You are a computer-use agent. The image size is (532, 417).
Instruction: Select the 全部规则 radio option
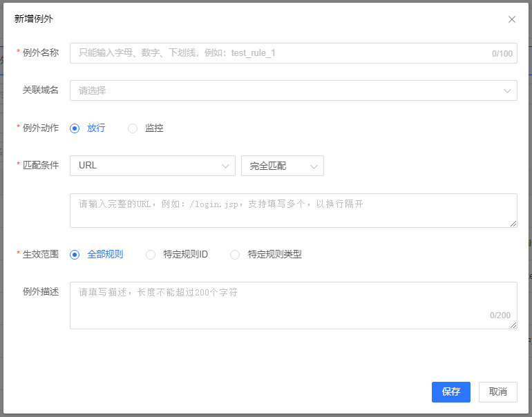[75, 255]
